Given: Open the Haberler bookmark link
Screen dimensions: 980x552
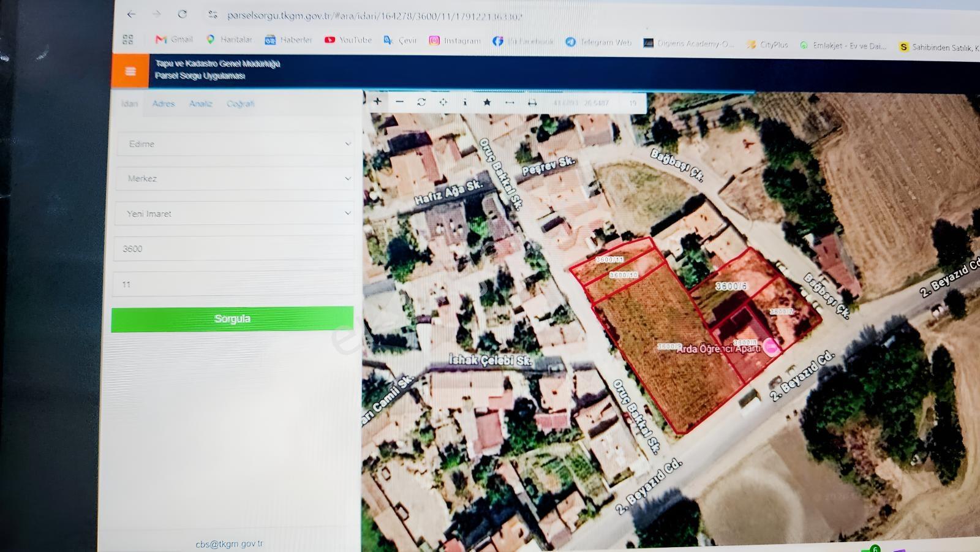Looking at the screenshot, I should pos(288,40).
